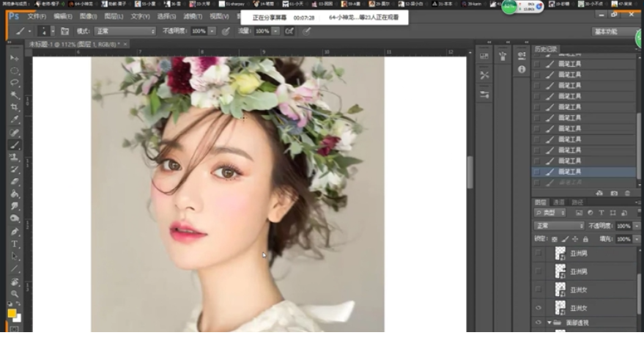
Task: Delete current state trash icon in History
Action: coord(627,194)
